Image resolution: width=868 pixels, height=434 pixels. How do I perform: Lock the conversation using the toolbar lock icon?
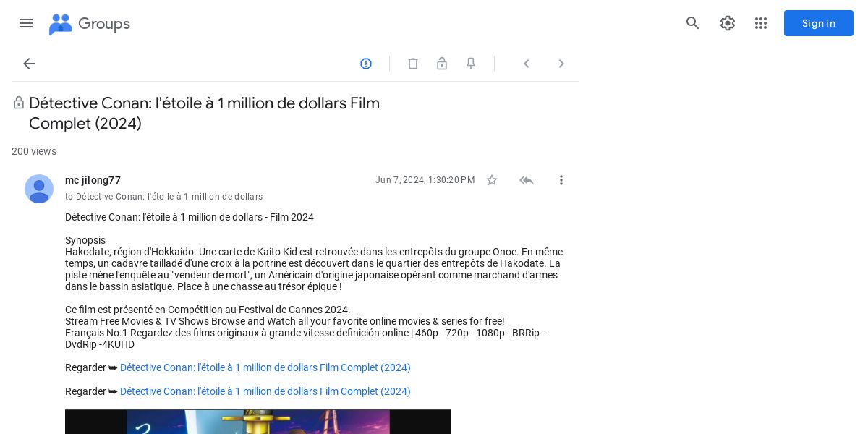pyautogui.click(x=442, y=64)
